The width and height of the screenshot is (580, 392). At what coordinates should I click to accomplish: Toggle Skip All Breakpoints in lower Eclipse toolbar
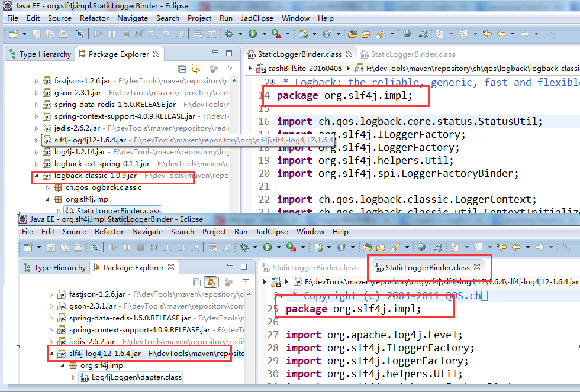tap(95, 248)
